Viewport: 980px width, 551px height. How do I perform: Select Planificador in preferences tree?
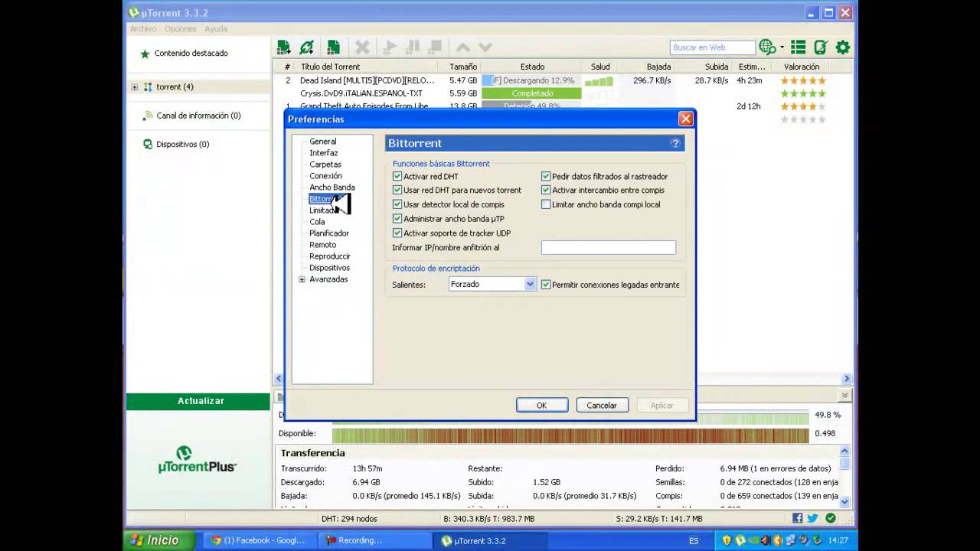[329, 233]
